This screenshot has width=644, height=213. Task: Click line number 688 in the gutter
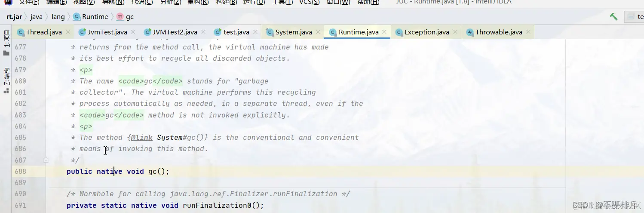20,171
